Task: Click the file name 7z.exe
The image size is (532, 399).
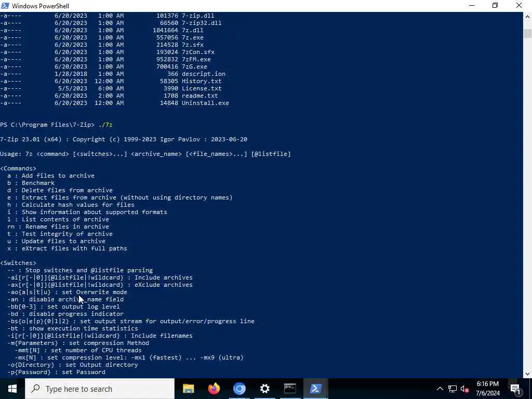Action: click(192, 37)
